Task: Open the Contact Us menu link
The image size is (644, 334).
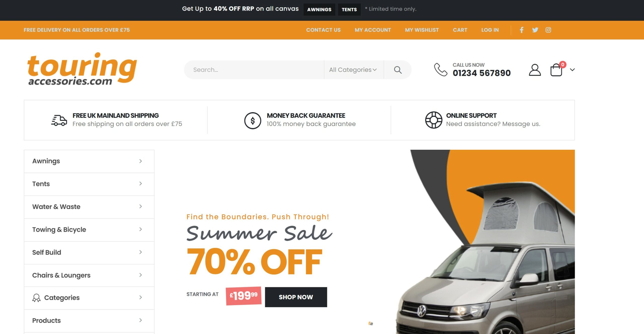Action: (x=323, y=30)
